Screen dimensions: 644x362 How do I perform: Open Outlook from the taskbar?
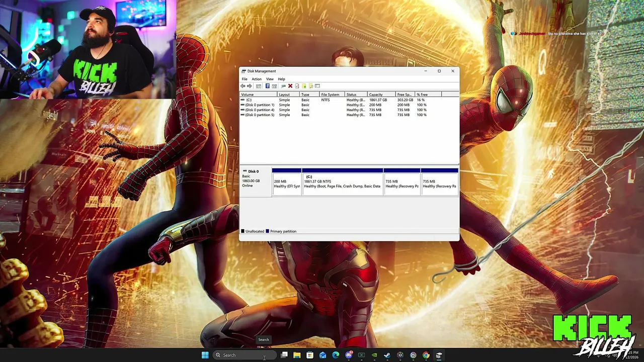(x=323, y=355)
